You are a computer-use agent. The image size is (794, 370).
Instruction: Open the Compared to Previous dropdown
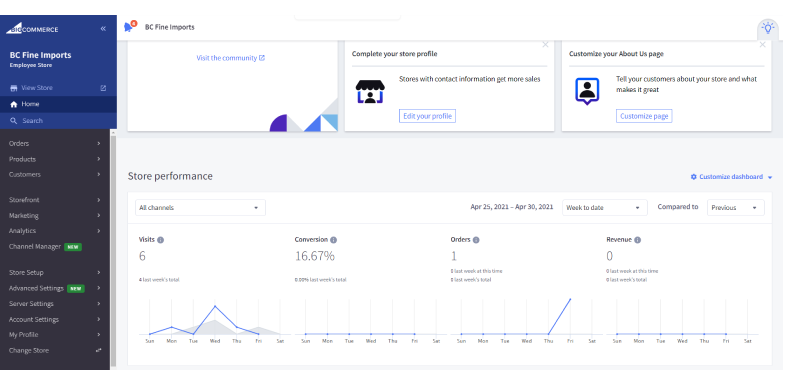pos(736,208)
